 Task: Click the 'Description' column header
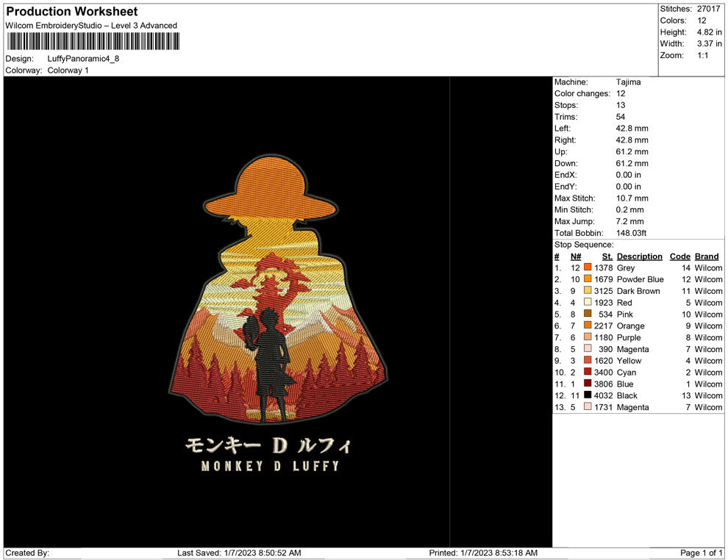[x=639, y=256]
